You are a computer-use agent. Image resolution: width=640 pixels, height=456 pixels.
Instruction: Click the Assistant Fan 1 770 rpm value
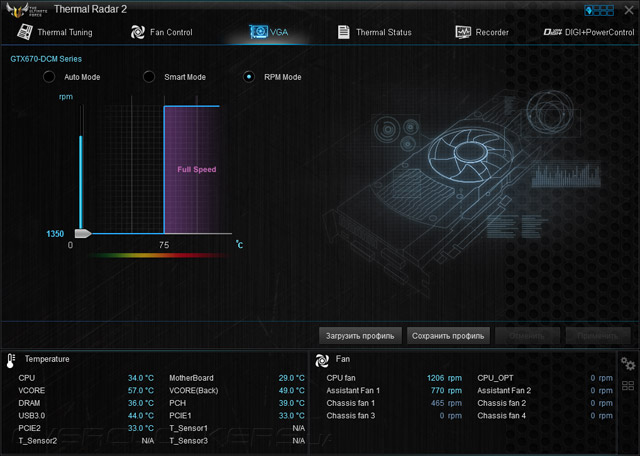pyautogui.click(x=447, y=391)
